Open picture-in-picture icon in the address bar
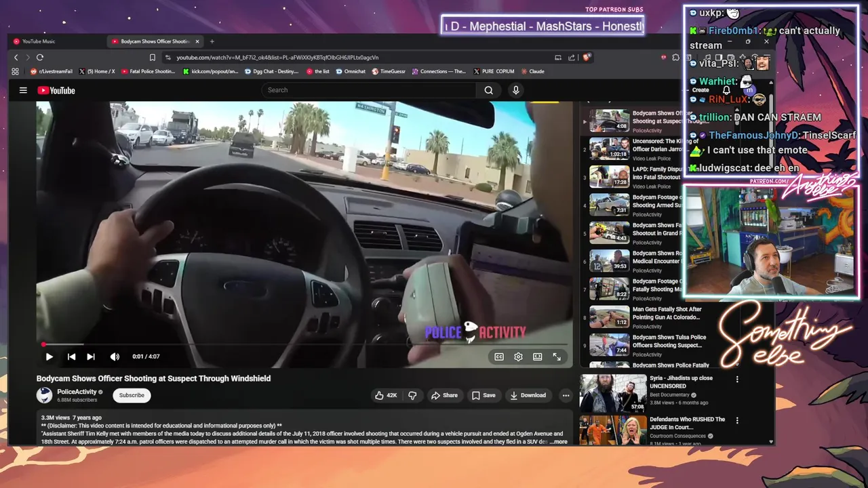 pos(558,58)
